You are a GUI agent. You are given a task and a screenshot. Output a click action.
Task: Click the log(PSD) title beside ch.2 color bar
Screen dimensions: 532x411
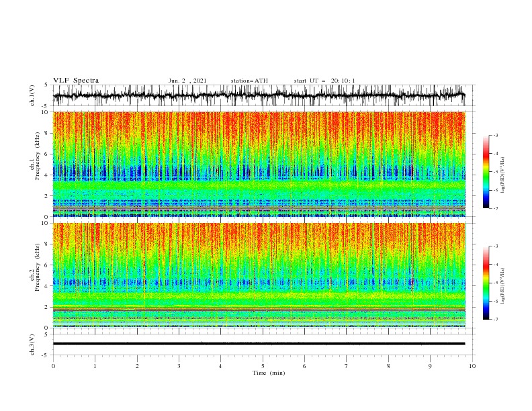[503, 285]
